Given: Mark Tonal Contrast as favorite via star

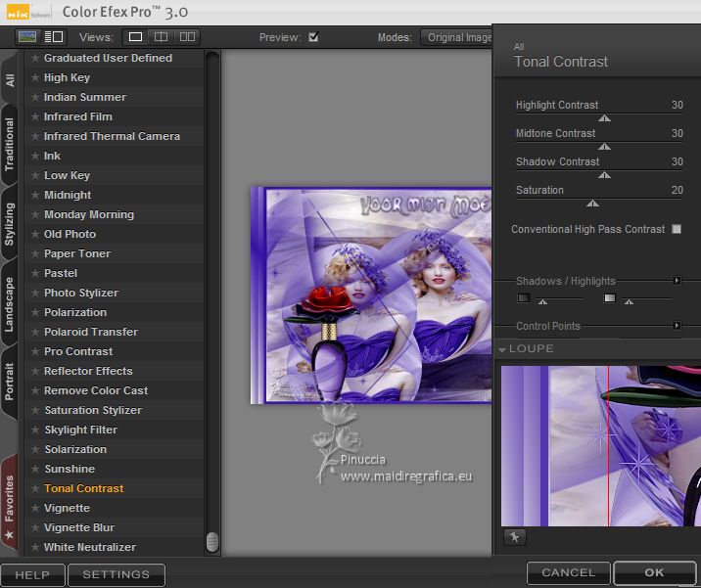Looking at the screenshot, I should [x=35, y=488].
